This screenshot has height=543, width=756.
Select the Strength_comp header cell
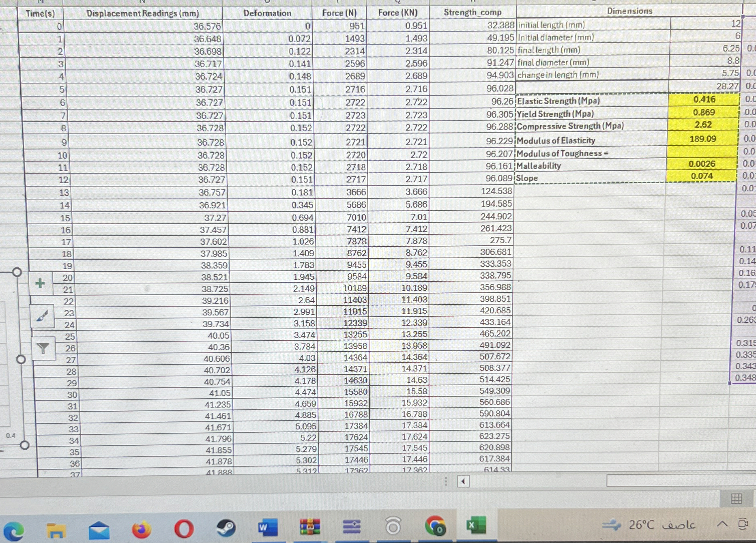(472, 12)
